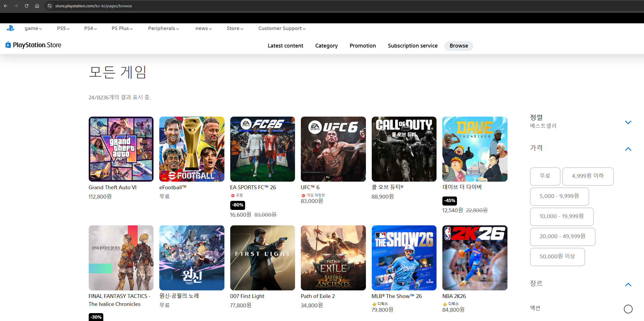Click the -80% discount badge on FC 26
The image size is (644, 321).
click(x=238, y=205)
